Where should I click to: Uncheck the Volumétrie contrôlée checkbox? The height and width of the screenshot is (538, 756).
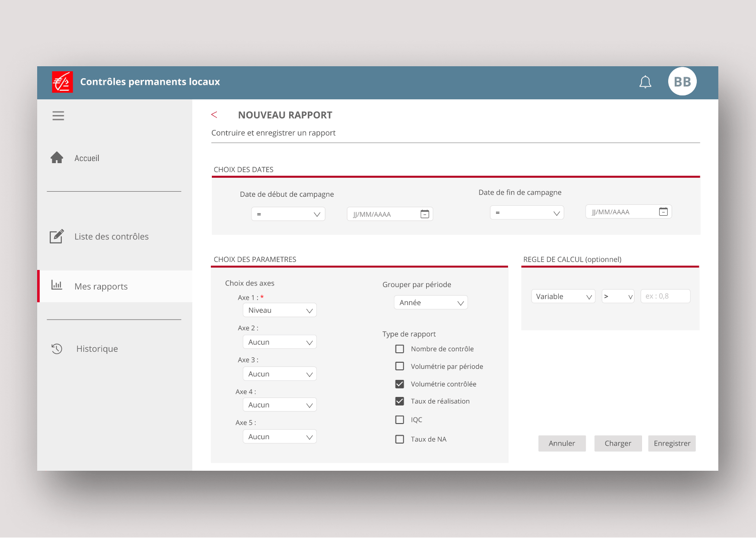coord(400,384)
